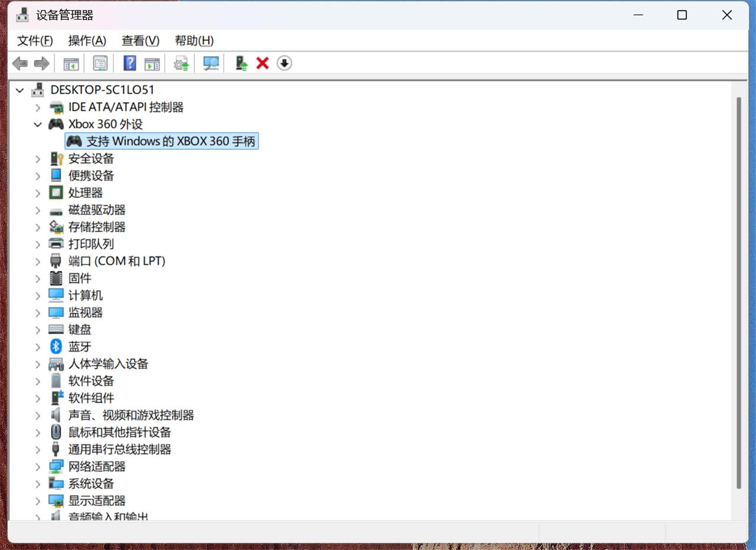Collapse the Xbox 360 外设 node
The width and height of the screenshot is (756, 550).
(38, 124)
